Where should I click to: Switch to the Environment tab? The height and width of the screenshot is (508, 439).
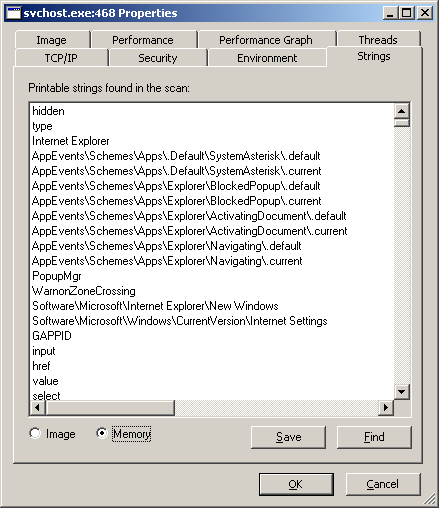(267, 58)
